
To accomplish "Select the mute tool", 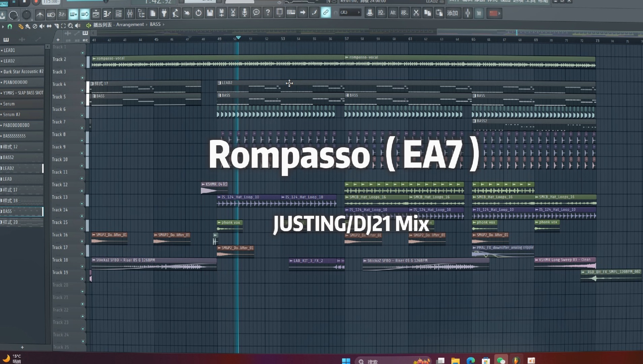I will click(x=42, y=26).
